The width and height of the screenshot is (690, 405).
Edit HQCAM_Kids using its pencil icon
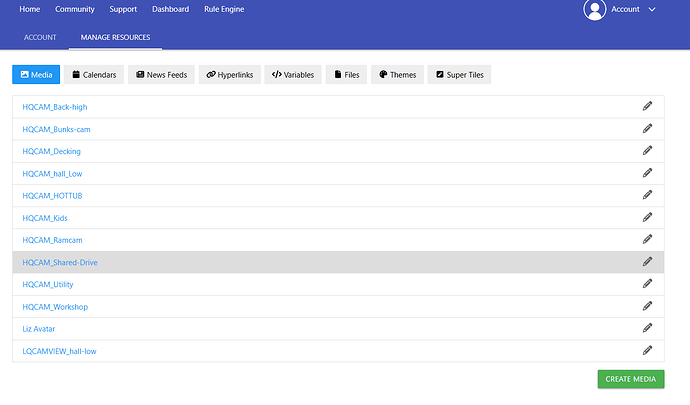[647, 217]
